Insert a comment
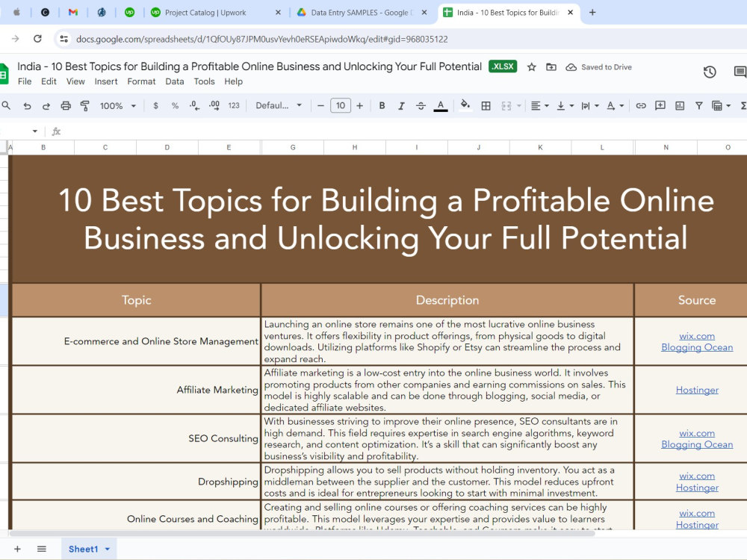The image size is (747, 560). coord(660,106)
